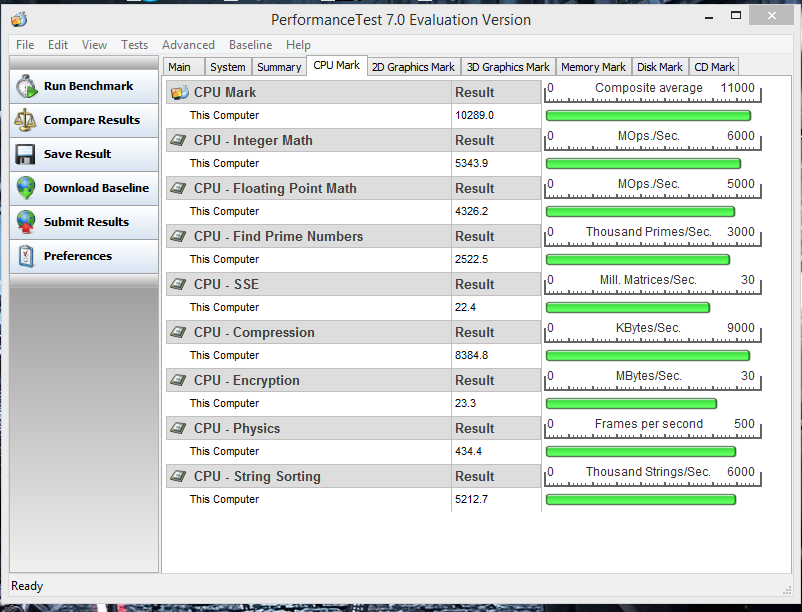Click the chip icon next to CPU - Compression
Screen dimensions: 802x612
point(178,332)
